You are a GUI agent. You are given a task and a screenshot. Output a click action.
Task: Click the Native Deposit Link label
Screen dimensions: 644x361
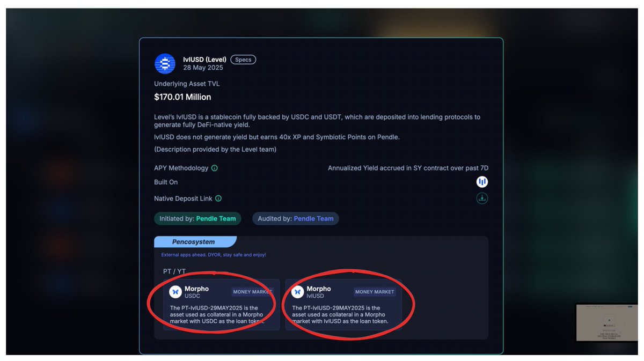tap(183, 198)
